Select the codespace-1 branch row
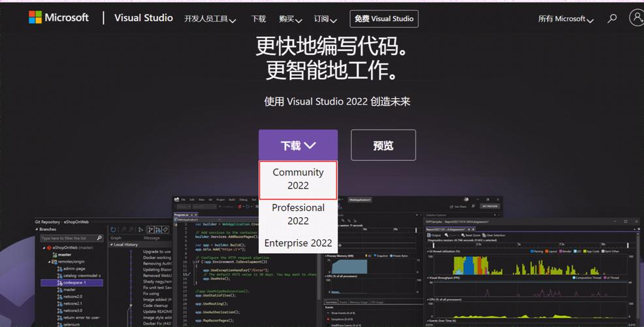Viewport: 644px width, 327px height. pyautogui.click(x=72, y=283)
